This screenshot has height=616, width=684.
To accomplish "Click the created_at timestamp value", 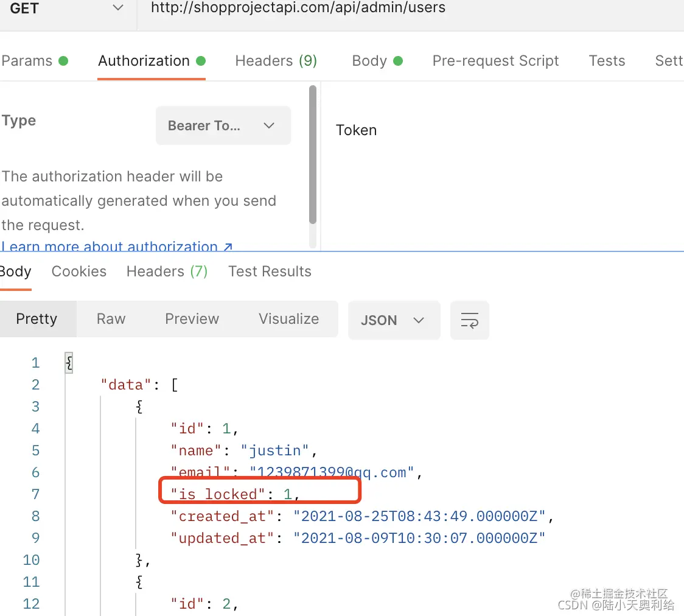I will pos(419,516).
